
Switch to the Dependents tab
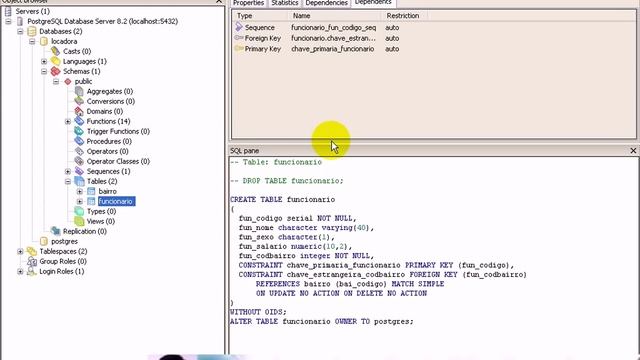[373, 2]
